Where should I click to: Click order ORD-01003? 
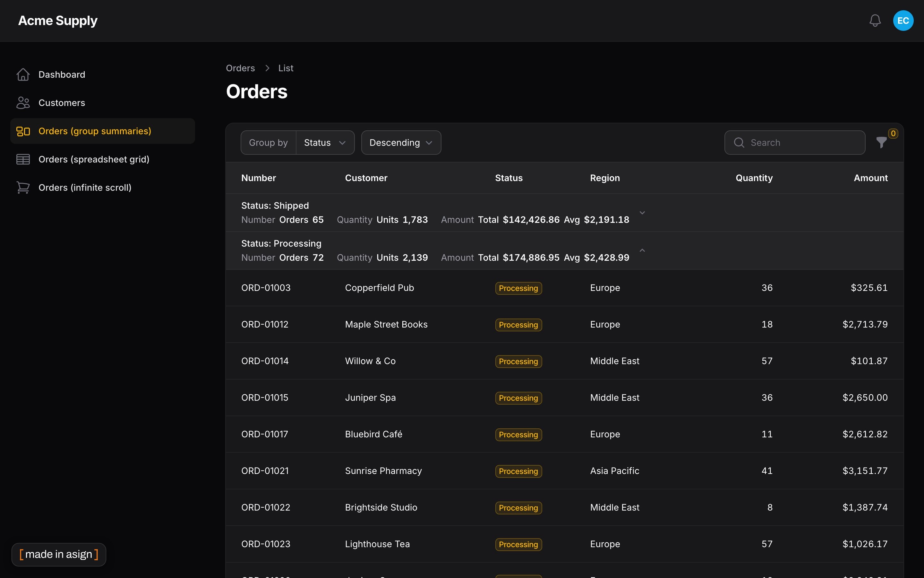266,288
